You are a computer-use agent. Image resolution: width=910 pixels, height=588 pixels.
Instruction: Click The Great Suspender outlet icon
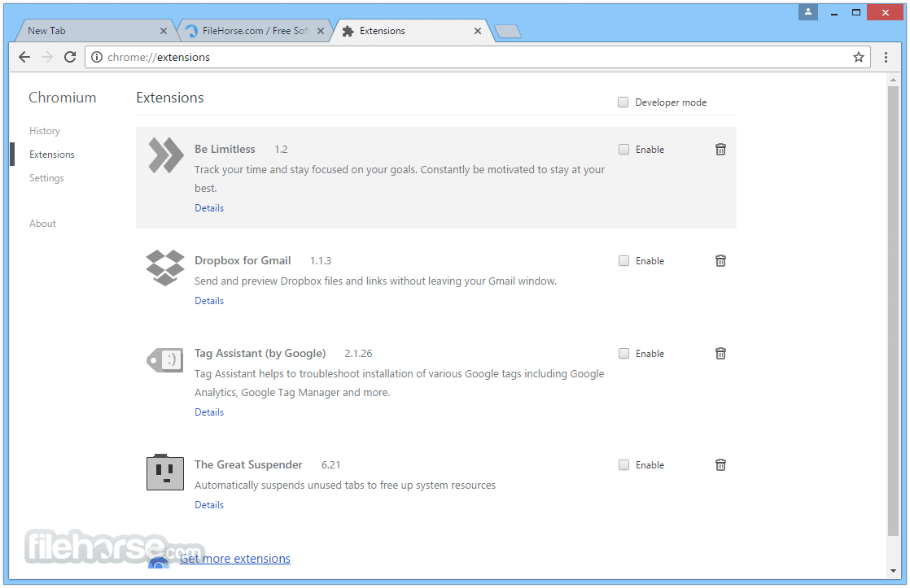coord(165,472)
